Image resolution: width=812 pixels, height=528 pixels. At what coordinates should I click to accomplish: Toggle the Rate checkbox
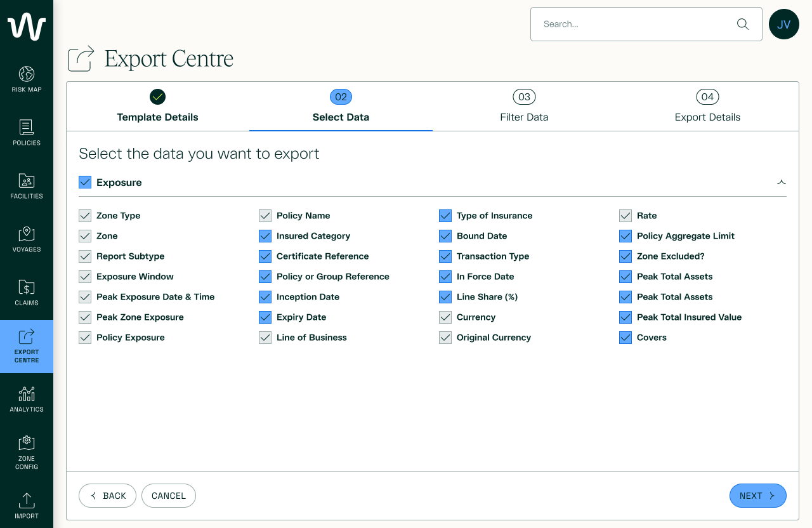625,216
